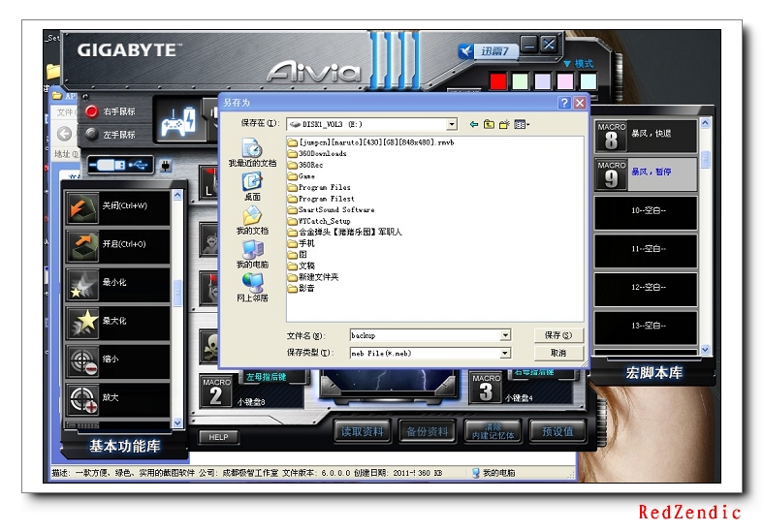Open the 模式 mode dropdown
Screen dimensions: 764x532
tap(579, 64)
